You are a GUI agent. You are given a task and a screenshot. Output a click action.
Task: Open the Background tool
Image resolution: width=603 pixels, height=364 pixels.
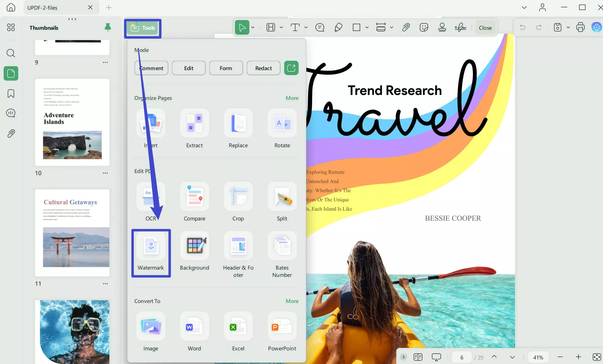[x=195, y=251]
